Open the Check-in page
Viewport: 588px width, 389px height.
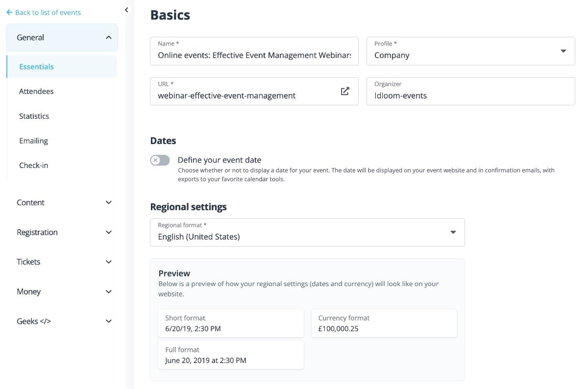(33, 165)
